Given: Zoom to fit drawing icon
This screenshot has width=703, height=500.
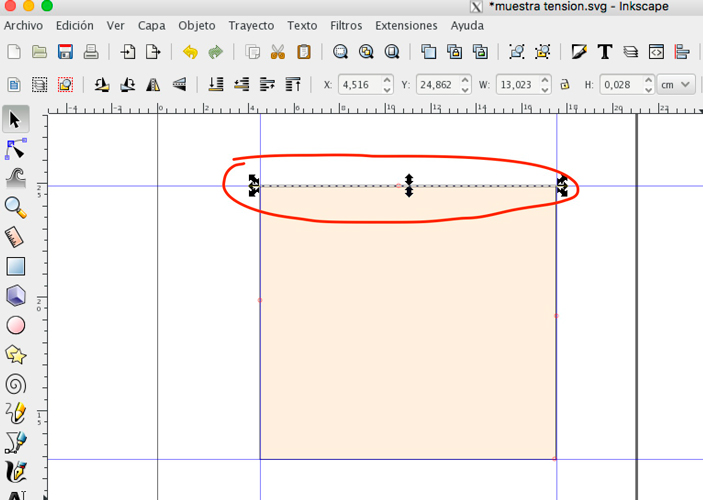Looking at the screenshot, I should point(366,52).
